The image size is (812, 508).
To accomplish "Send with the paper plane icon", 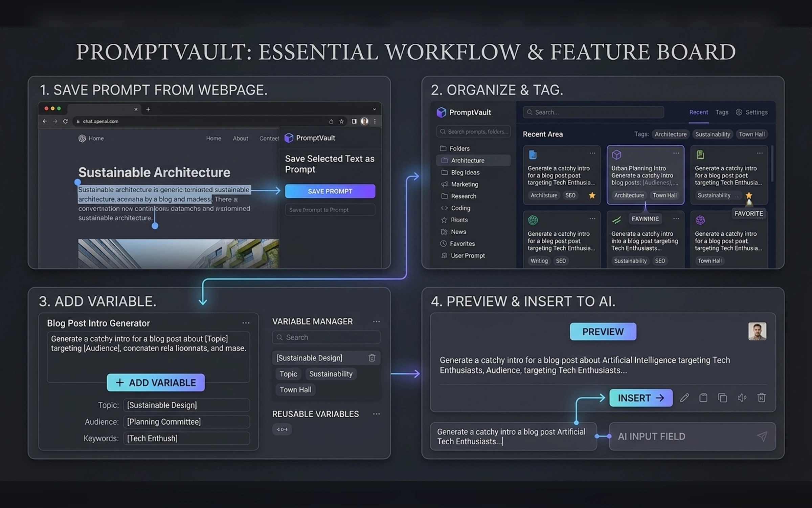I will pos(762,436).
